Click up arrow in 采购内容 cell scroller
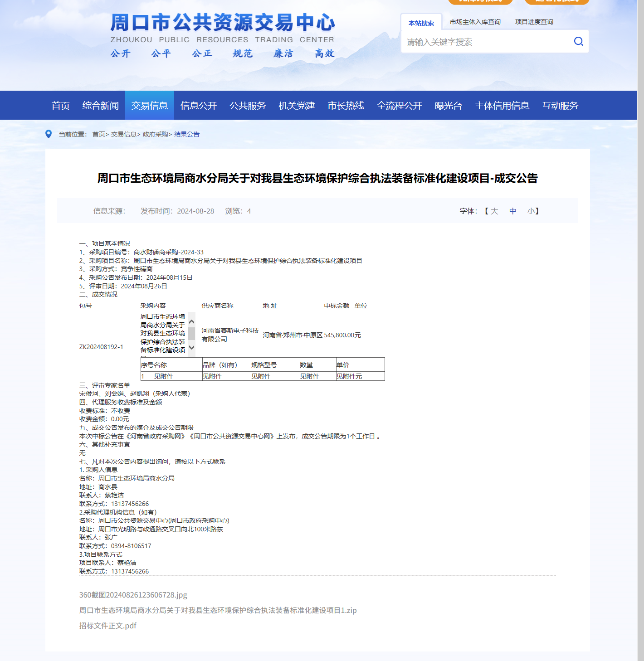The width and height of the screenshot is (644, 661). (x=191, y=321)
